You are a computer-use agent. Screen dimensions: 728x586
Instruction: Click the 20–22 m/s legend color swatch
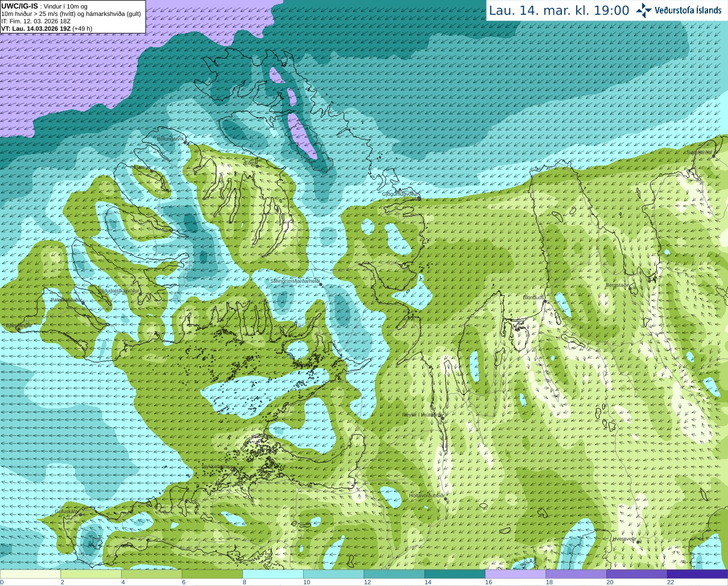[x=637, y=574]
